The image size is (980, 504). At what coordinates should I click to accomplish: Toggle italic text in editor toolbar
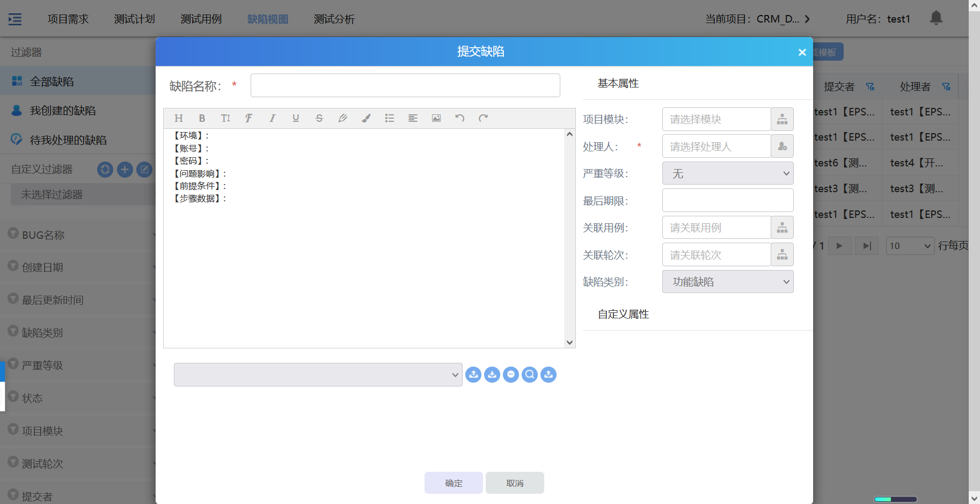tap(272, 118)
